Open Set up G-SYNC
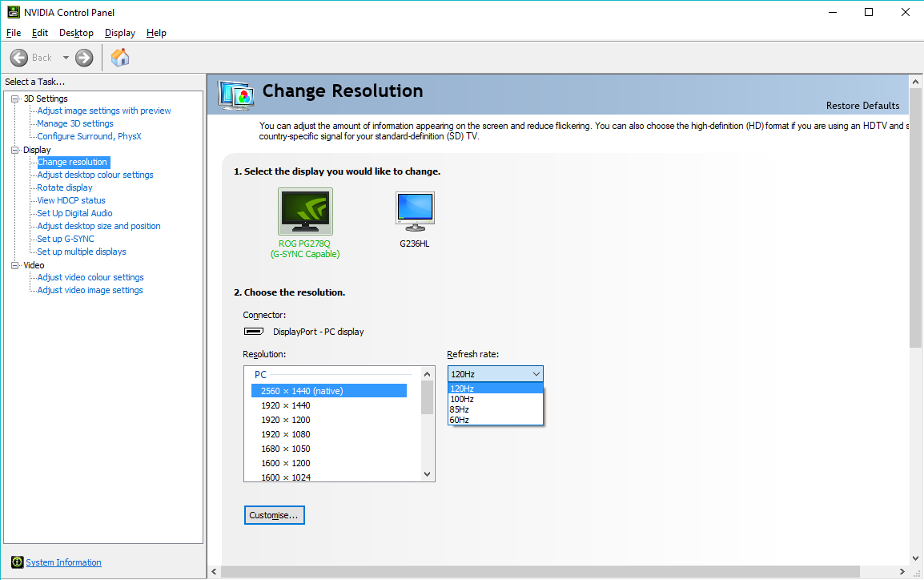The height and width of the screenshot is (580, 924). (x=66, y=239)
